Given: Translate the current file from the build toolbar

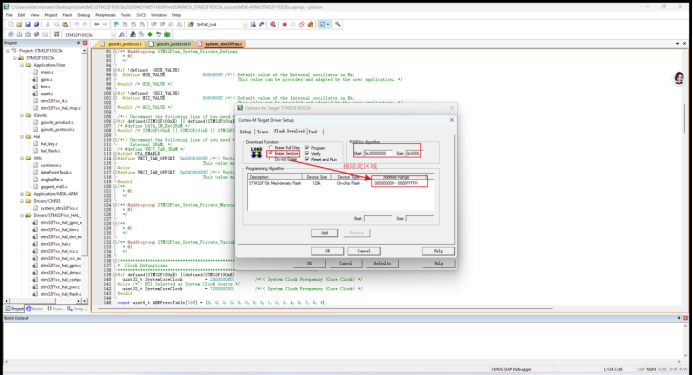Looking at the screenshot, I should 11,34.
